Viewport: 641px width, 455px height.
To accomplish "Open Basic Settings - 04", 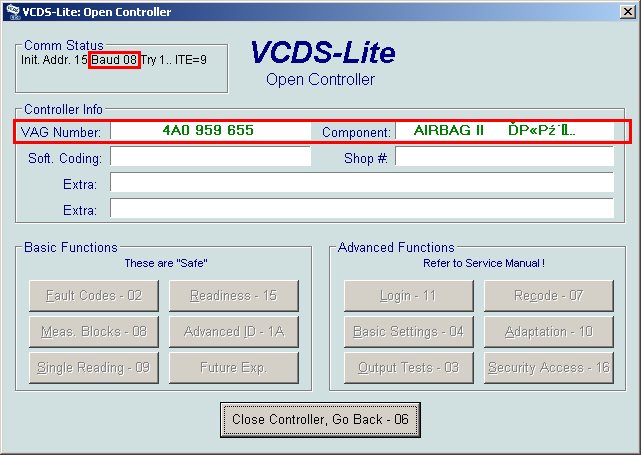I will click(x=409, y=332).
